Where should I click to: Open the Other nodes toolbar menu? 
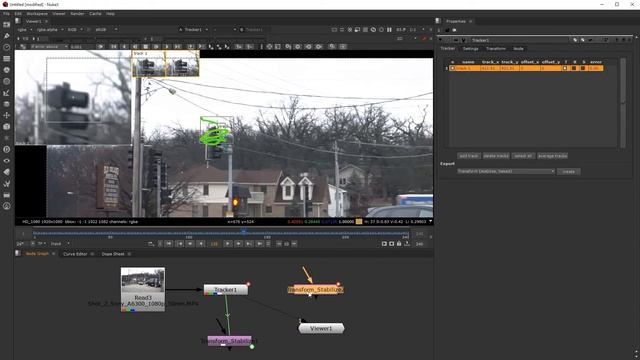pos(7,195)
